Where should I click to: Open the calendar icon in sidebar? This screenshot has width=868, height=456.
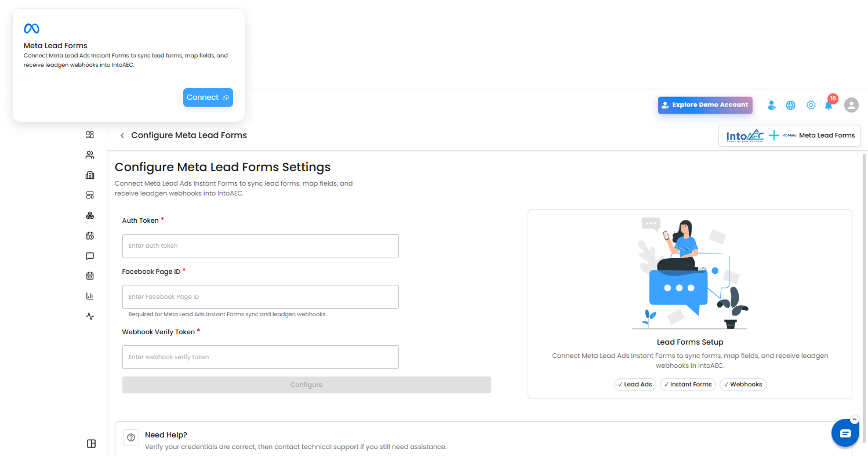(x=90, y=276)
